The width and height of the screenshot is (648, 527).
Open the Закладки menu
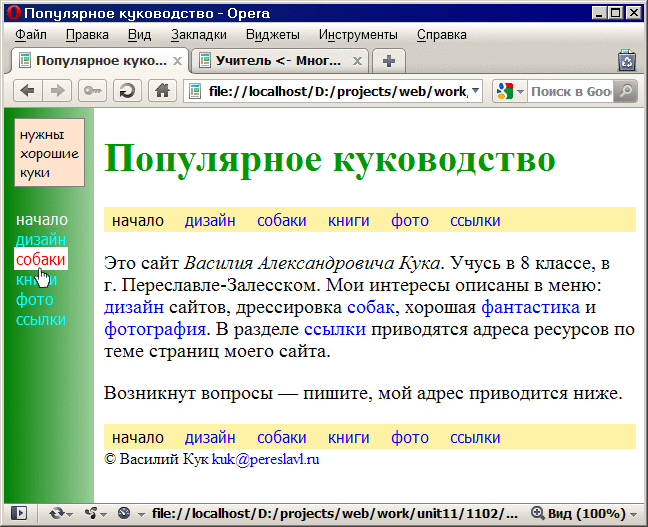coord(199,35)
